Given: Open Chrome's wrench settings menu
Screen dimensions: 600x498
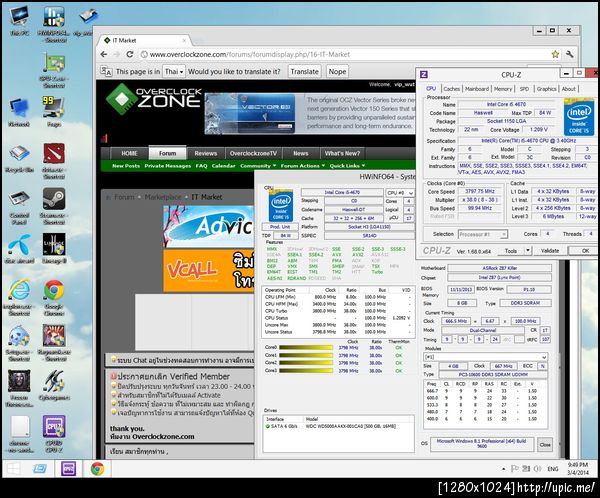Looking at the screenshot, I should tap(569, 54).
